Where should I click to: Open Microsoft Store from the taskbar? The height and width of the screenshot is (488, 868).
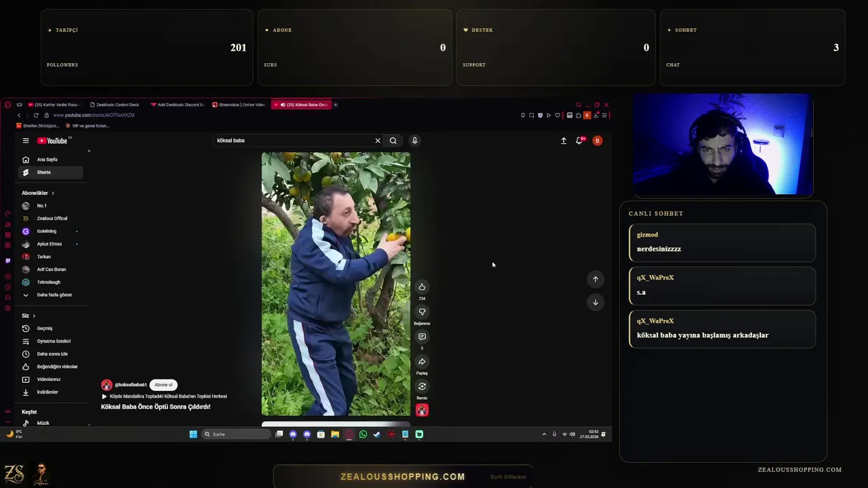point(321,434)
